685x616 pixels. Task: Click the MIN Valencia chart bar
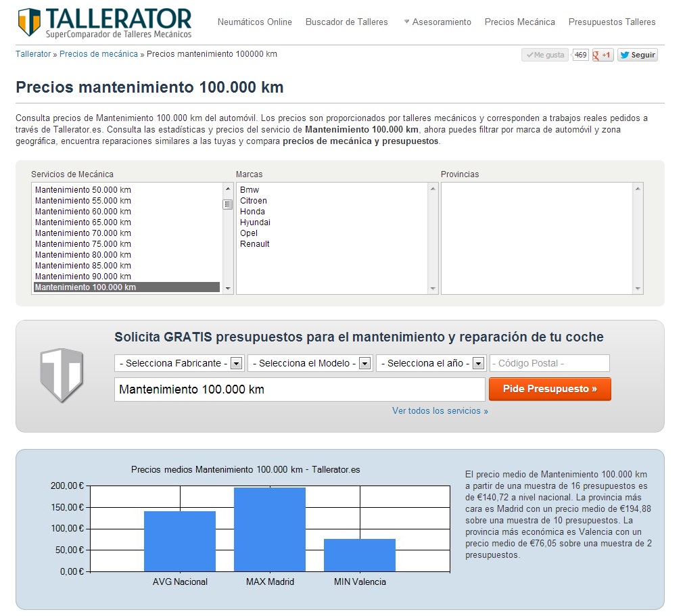pos(360,555)
